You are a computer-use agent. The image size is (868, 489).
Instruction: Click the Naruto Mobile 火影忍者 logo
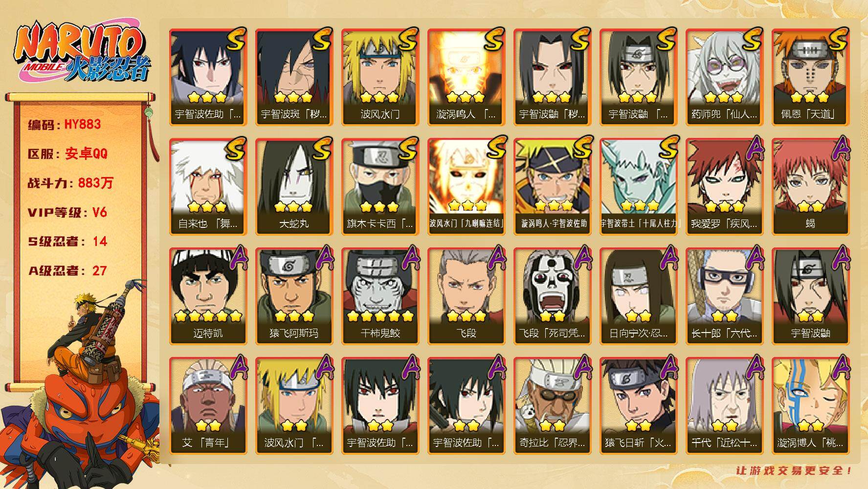[x=82, y=52]
